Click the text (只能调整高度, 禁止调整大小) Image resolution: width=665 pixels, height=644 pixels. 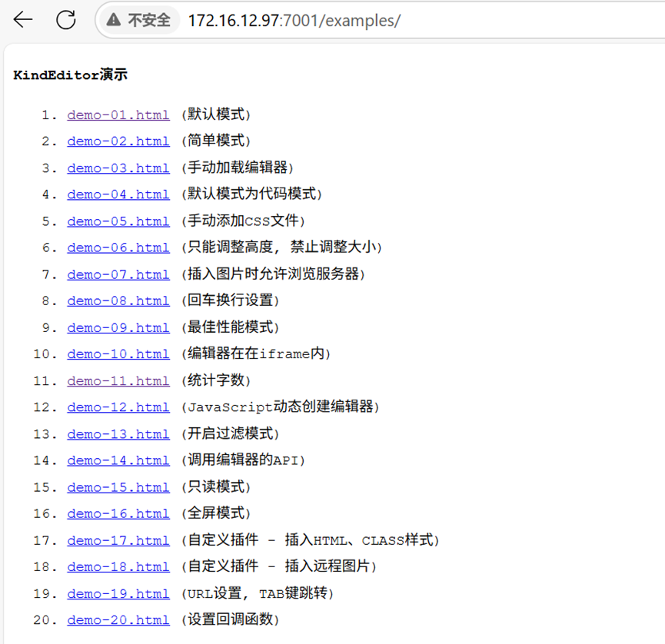[x=281, y=247]
